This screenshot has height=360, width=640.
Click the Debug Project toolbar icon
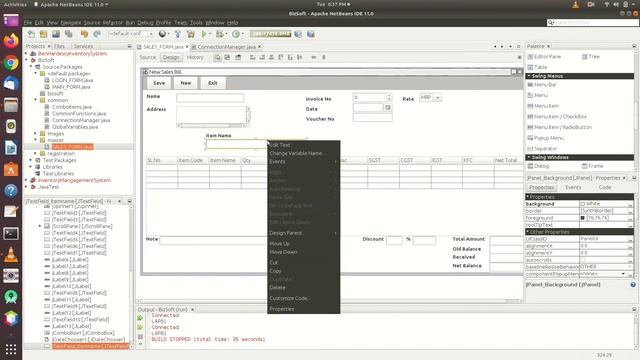click(x=220, y=34)
